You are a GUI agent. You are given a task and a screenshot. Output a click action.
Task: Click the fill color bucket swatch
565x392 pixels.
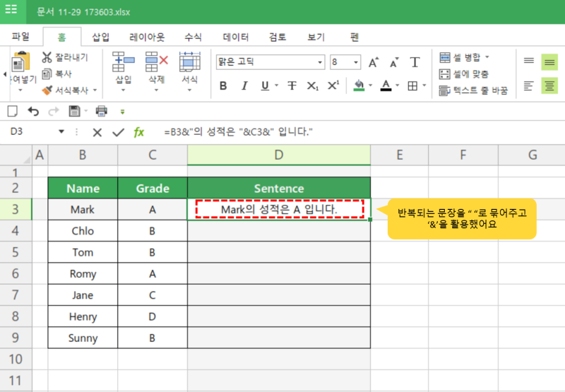click(359, 85)
